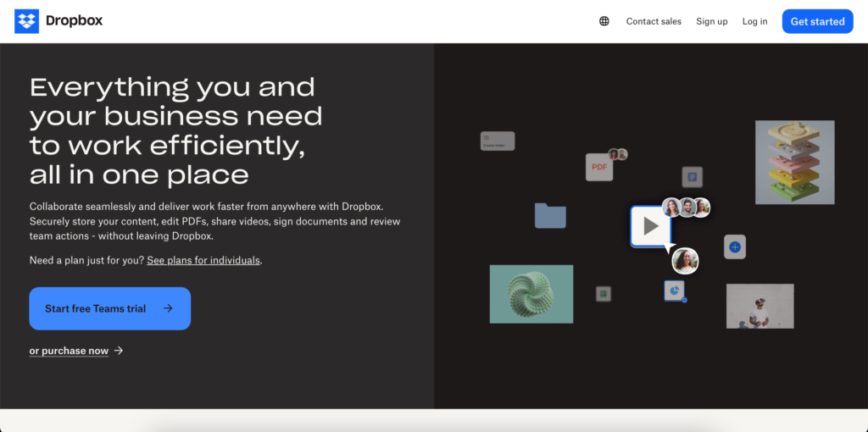Viewport: 868px width, 432px height.
Task: Click the PDF file icon
Action: [599, 167]
